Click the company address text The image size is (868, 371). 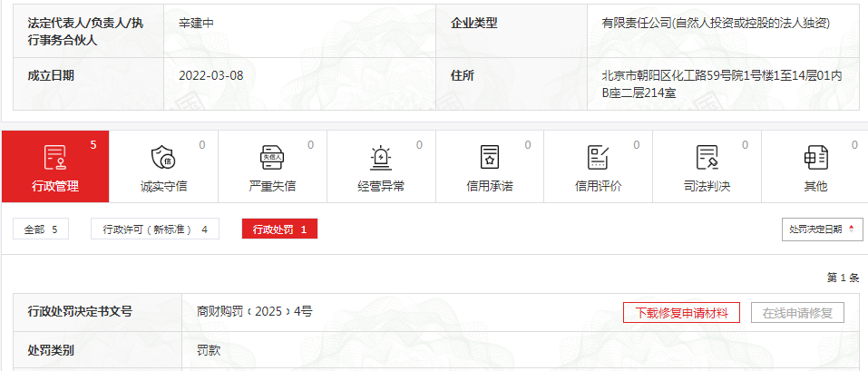722,83
